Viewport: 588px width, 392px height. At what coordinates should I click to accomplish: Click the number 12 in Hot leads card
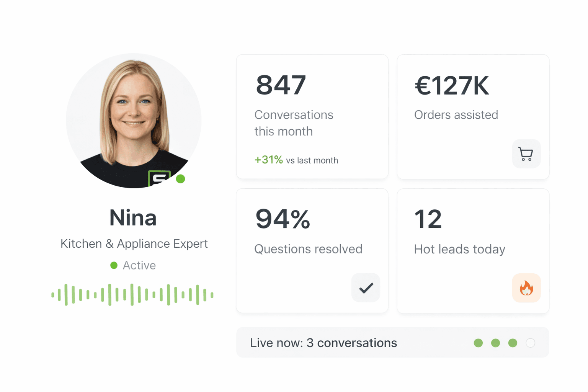pyautogui.click(x=428, y=219)
